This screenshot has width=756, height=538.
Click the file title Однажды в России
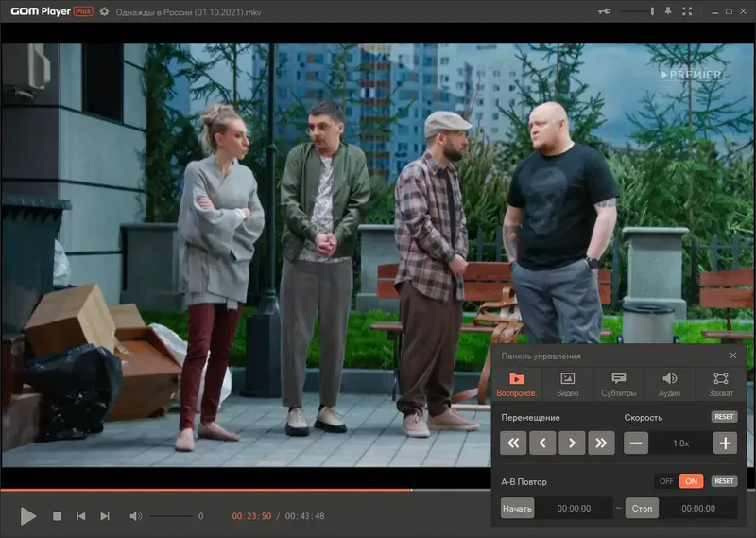point(188,12)
